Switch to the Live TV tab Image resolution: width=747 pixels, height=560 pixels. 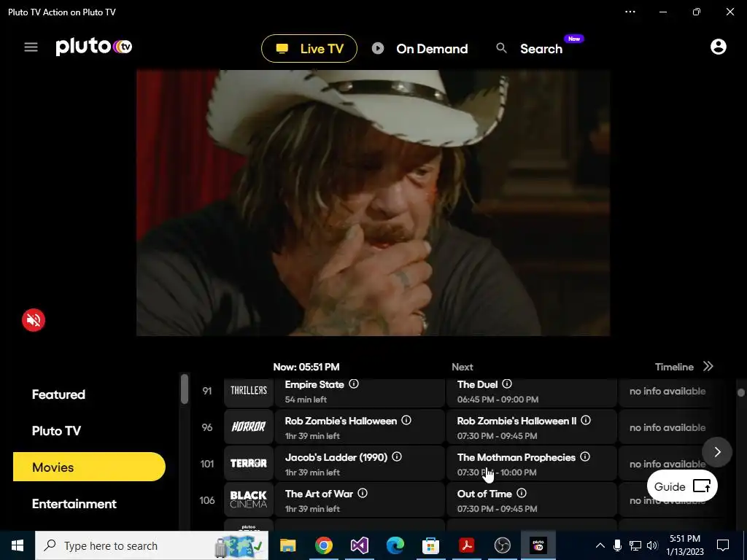pyautogui.click(x=309, y=49)
